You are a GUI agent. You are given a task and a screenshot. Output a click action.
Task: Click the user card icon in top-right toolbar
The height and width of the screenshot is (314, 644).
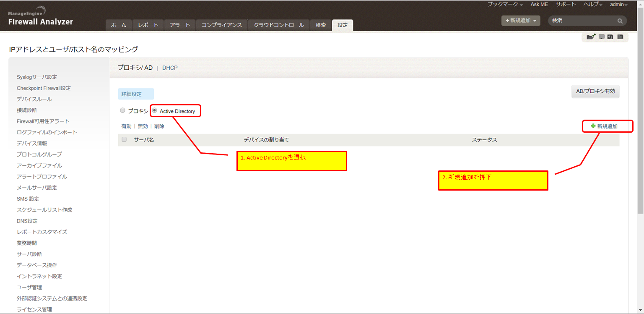[x=610, y=37]
